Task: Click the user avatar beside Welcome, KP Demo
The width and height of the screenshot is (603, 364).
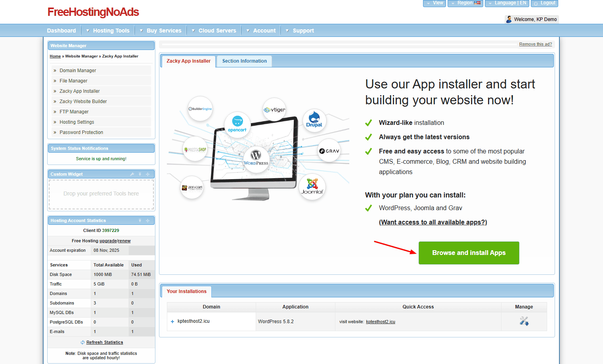Action: point(509,19)
